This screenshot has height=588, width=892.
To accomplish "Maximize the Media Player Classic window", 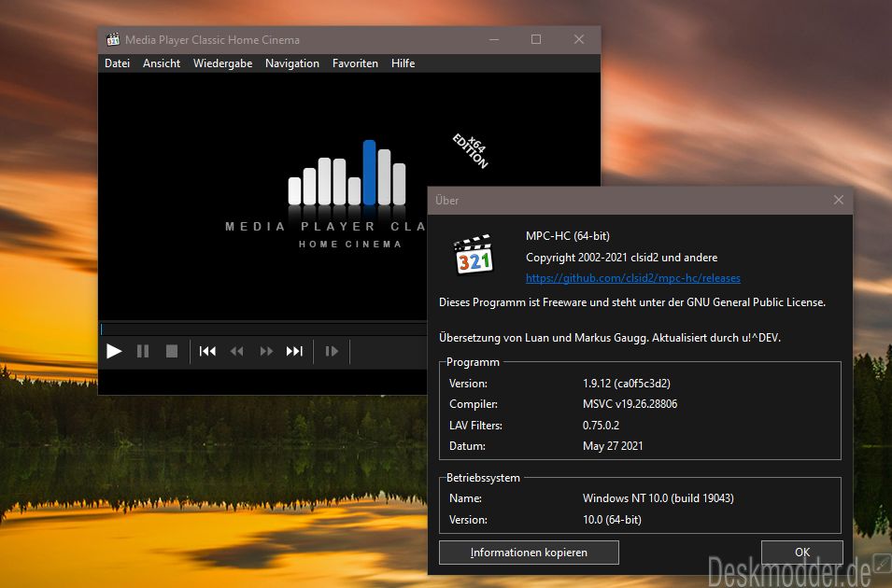I will point(536,39).
